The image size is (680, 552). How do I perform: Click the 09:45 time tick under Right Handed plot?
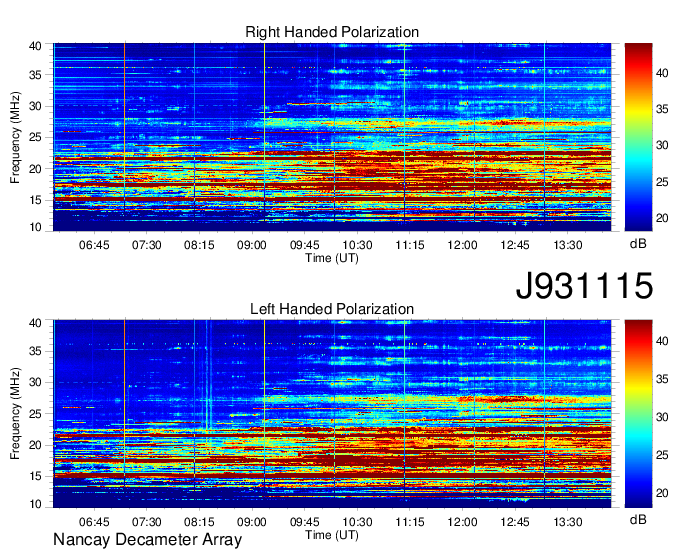304,245
